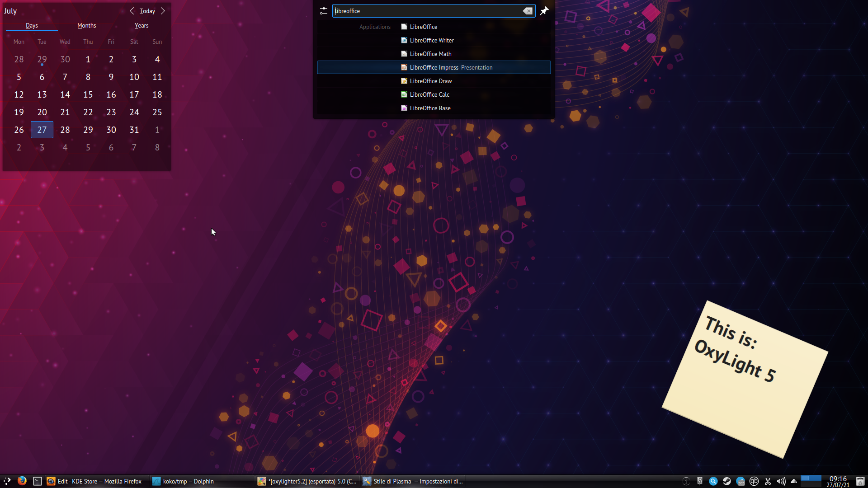Pin the KRunner window open
Viewport: 868px width, 488px height.
click(544, 11)
